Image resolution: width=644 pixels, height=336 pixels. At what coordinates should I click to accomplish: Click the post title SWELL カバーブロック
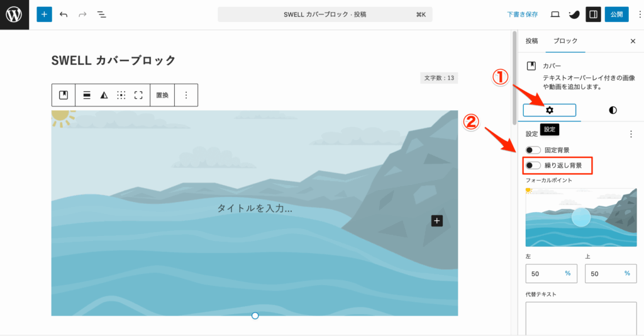tap(113, 60)
